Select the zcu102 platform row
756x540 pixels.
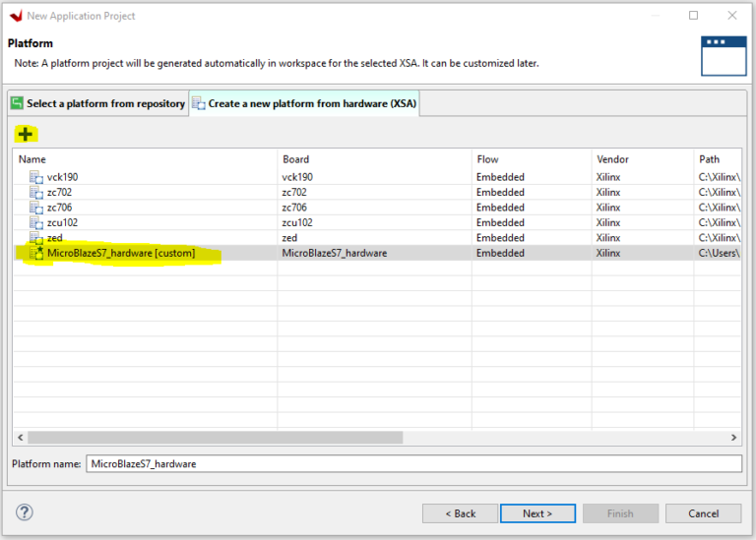(378, 222)
